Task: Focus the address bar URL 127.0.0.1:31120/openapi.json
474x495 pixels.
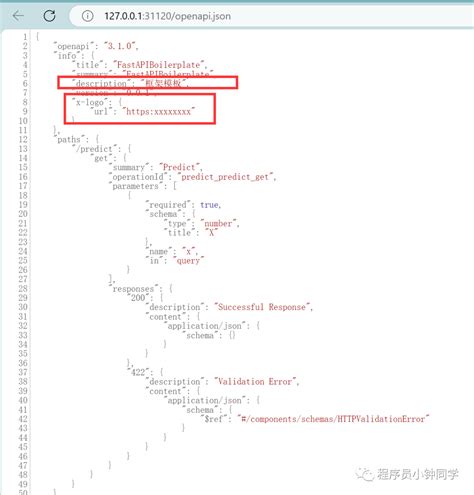Action: 167,16
